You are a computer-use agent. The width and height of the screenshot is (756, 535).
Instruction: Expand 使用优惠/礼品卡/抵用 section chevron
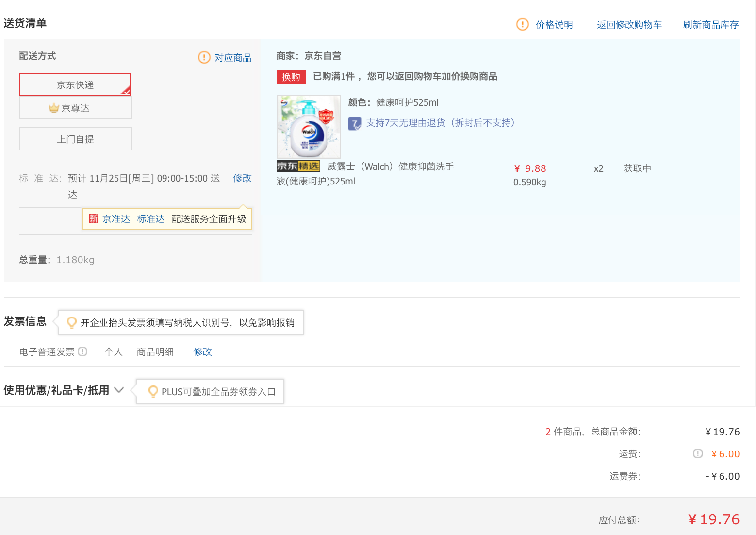[x=119, y=390]
